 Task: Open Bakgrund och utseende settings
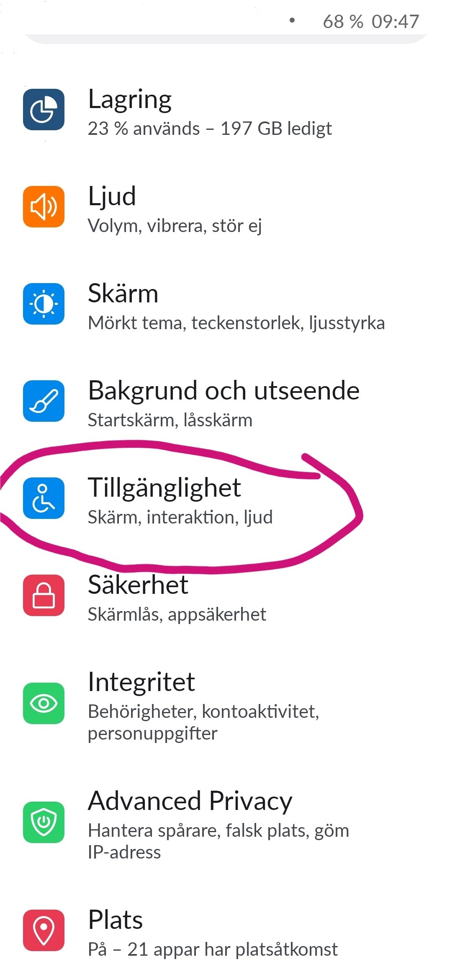[226, 402]
